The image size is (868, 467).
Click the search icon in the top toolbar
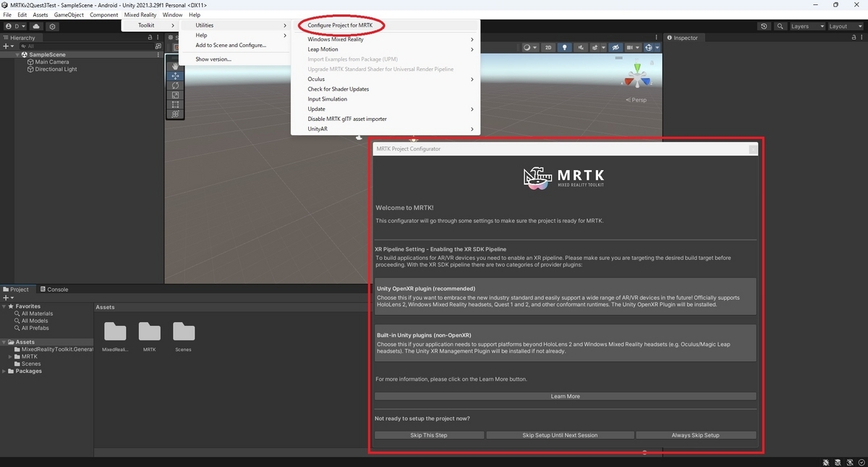coord(780,26)
